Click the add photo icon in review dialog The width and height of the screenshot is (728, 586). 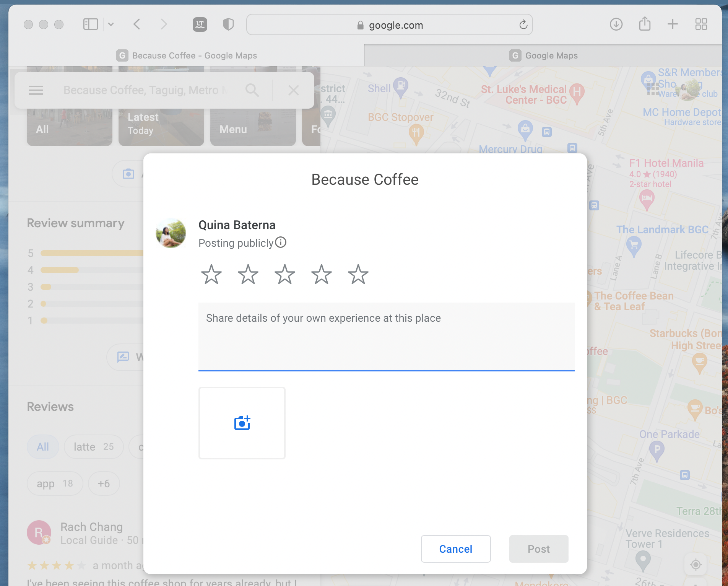pyautogui.click(x=241, y=423)
